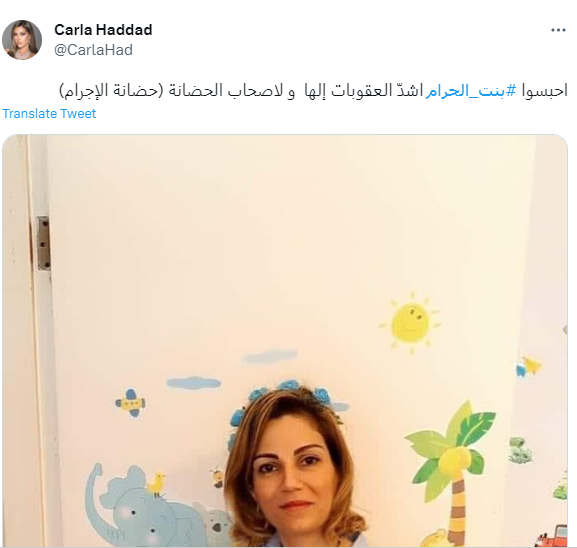Click the palm tree wall sticker
The height and width of the screenshot is (548, 577).
(451, 471)
